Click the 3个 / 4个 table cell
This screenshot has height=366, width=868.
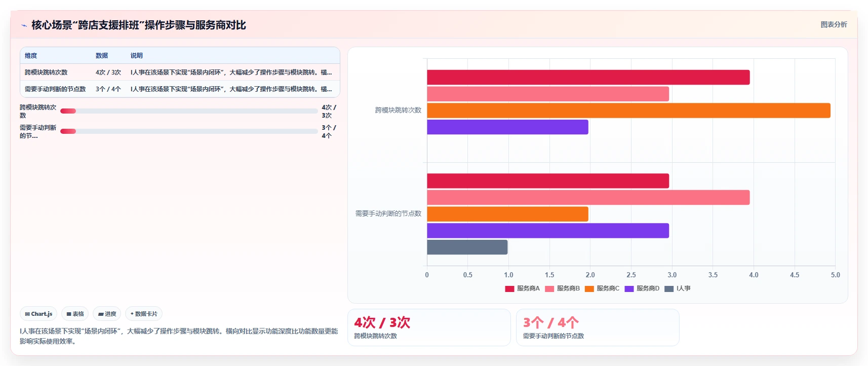108,89
